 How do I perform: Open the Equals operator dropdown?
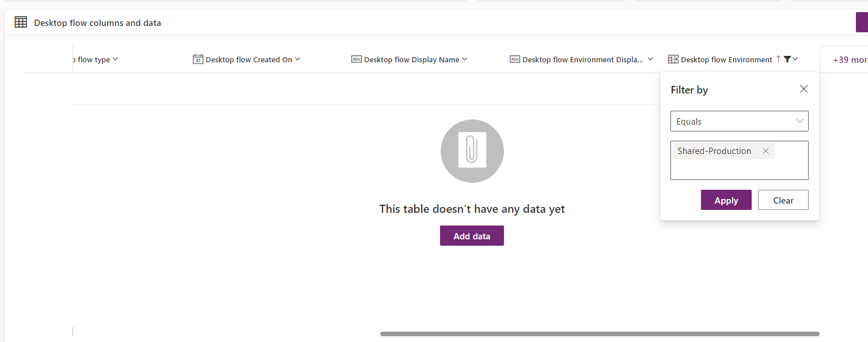coord(740,121)
